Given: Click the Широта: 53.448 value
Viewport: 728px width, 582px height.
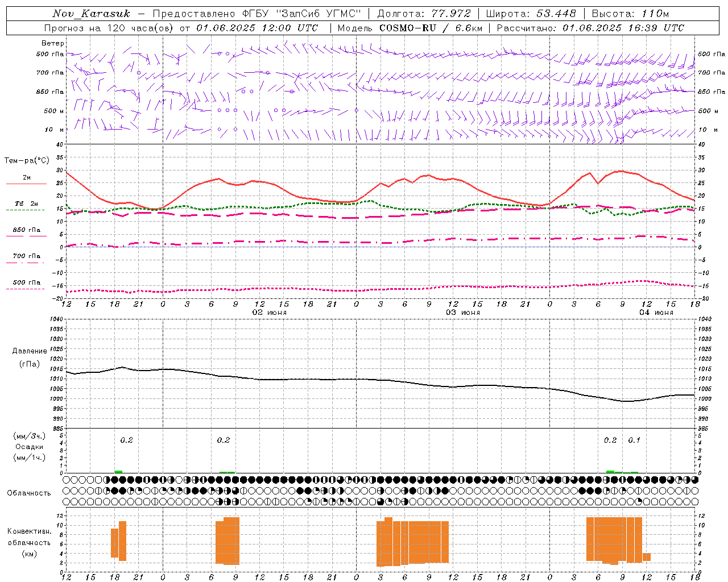Looking at the screenshot, I should 531,14.
